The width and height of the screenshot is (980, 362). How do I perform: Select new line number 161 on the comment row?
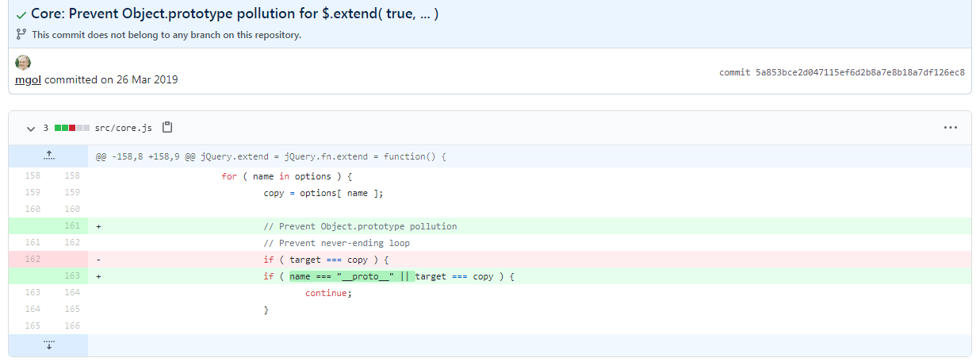(x=72, y=226)
